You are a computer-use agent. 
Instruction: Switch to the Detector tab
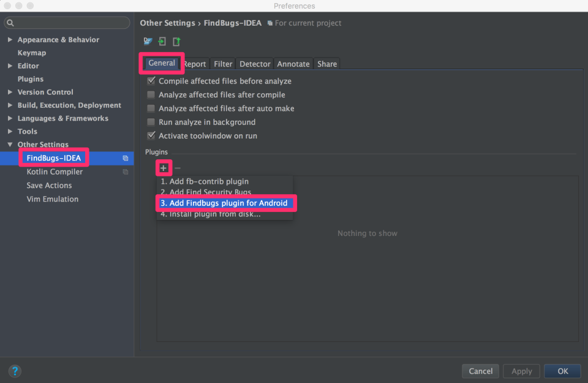tap(255, 63)
